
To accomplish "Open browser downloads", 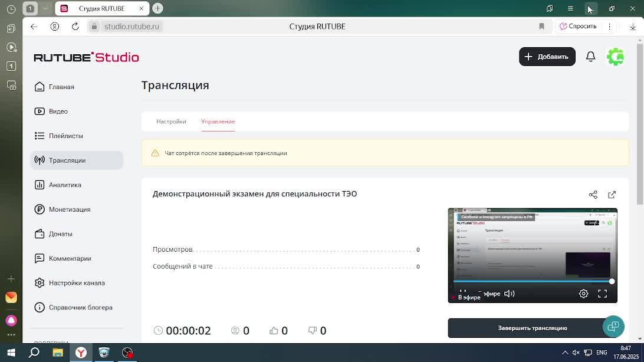I will point(632,27).
